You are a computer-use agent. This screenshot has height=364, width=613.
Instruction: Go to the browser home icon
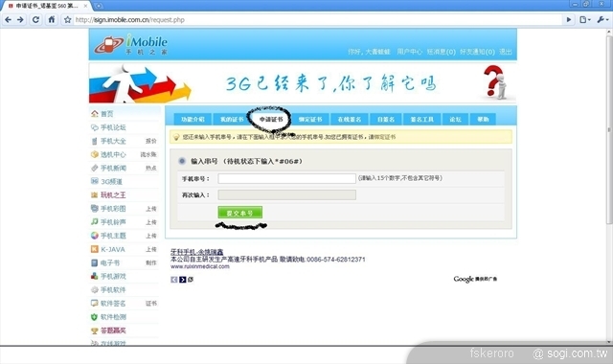coord(51,19)
